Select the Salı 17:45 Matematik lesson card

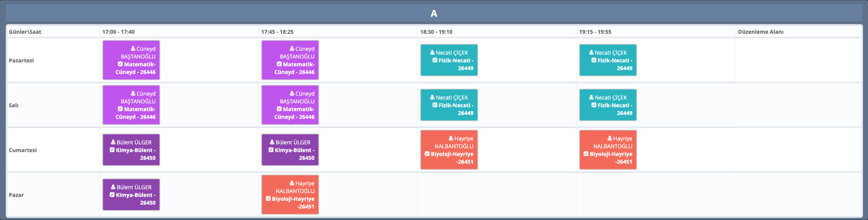290,105
